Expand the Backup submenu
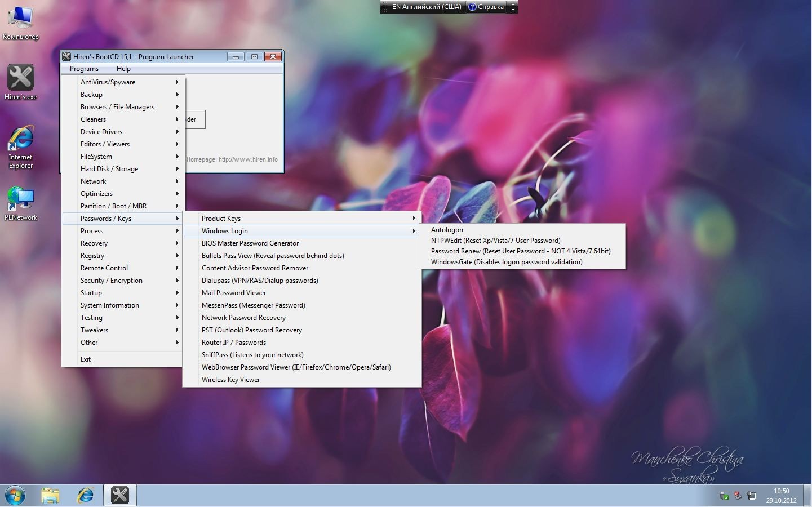This screenshot has height=507, width=812. click(x=122, y=95)
